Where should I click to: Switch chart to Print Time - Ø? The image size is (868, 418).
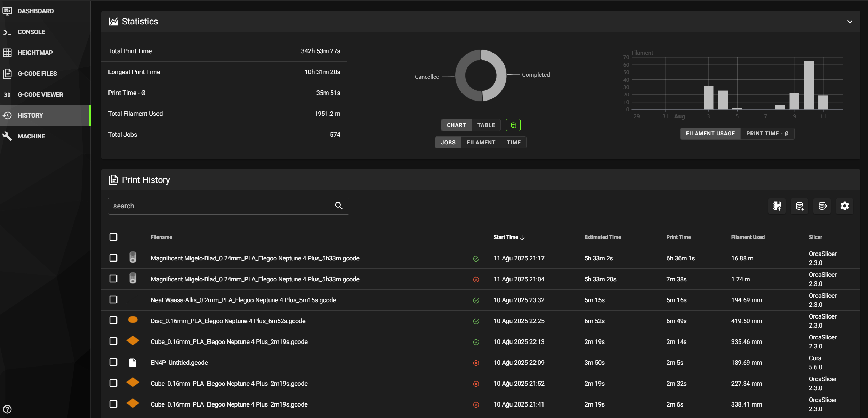767,134
